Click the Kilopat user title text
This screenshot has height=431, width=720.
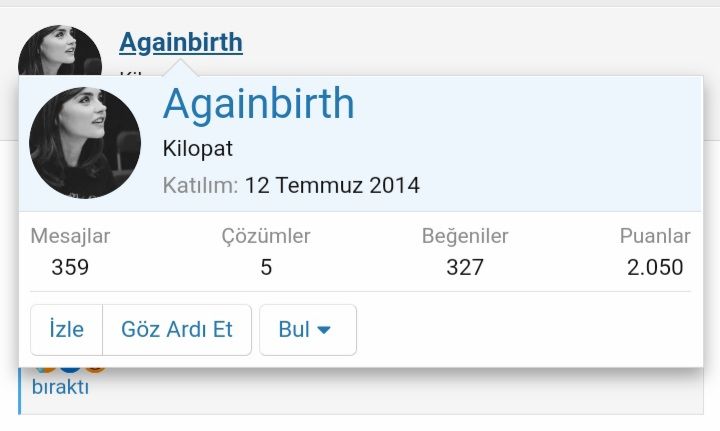pyautogui.click(x=197, y=149)
